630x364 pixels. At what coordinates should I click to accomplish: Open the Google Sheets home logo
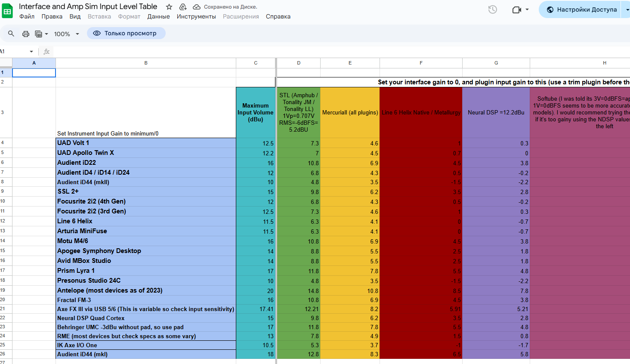[7, 11]
